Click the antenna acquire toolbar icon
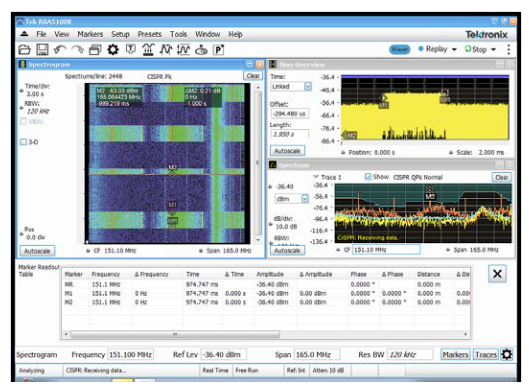The image size is (529, 391). coord(148,50)
